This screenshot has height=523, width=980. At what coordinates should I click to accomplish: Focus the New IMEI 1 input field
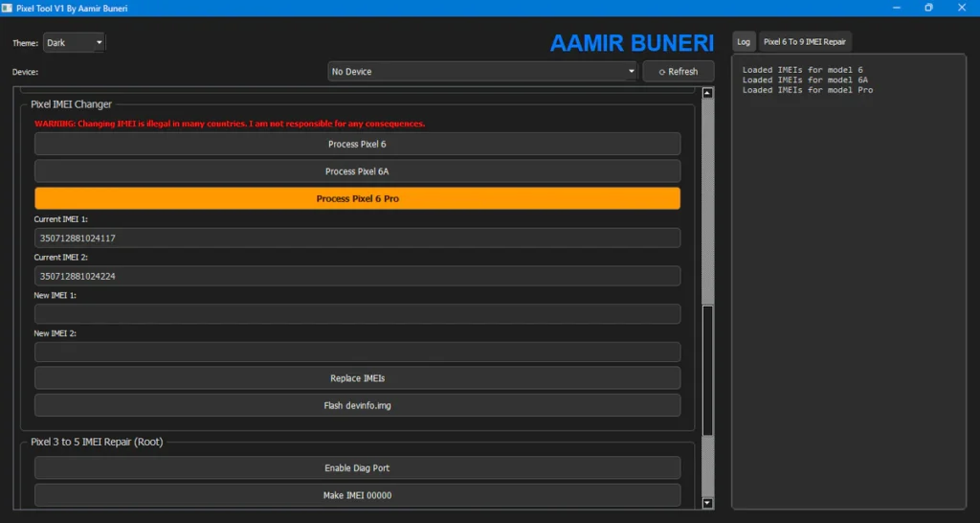point(358,314)
